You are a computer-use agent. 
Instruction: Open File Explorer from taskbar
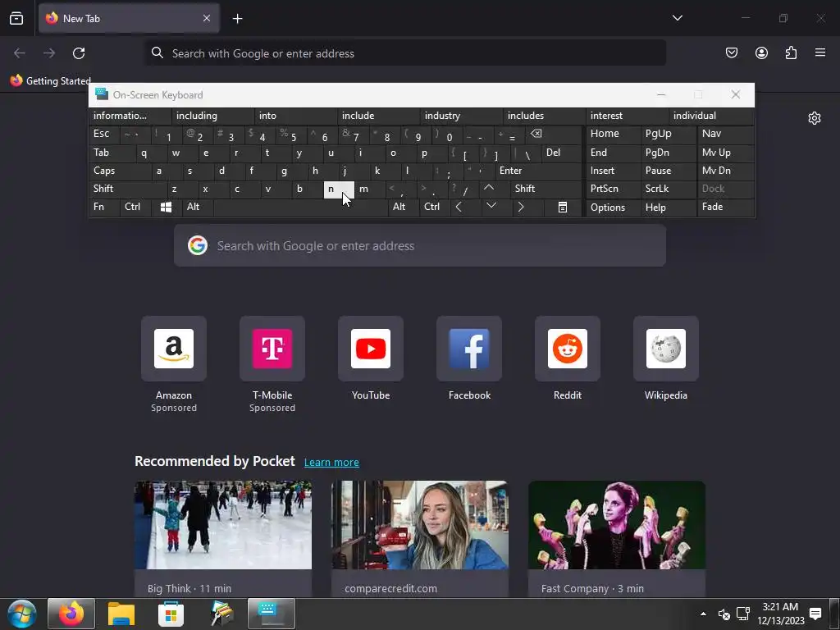121,614
